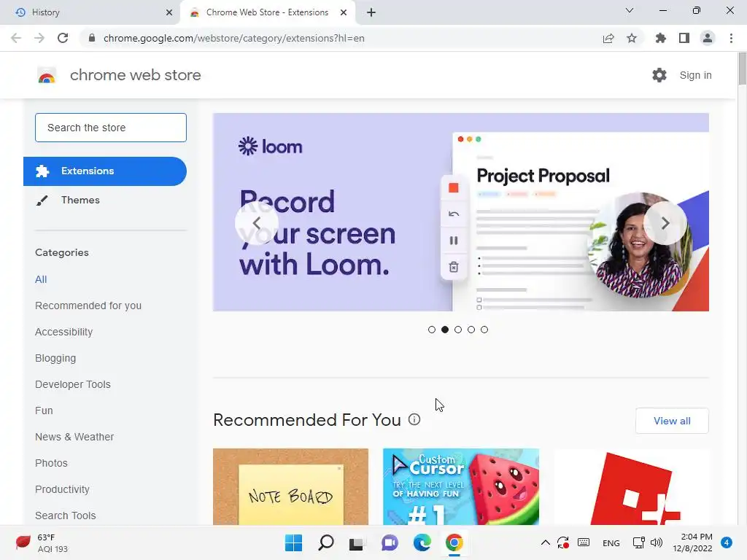View site information lock icon
747x560 pixels.
(x=92, y=38)
